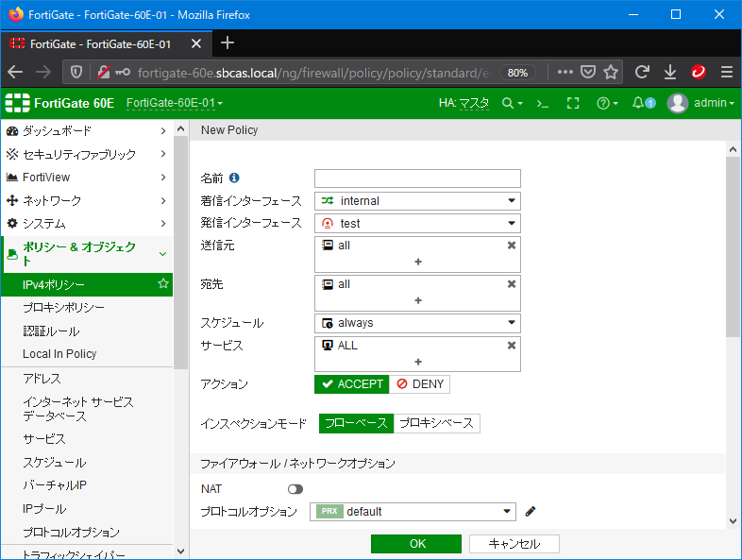
Task: Open the Firefox downloads arrow icon
Action: [670, 73]
